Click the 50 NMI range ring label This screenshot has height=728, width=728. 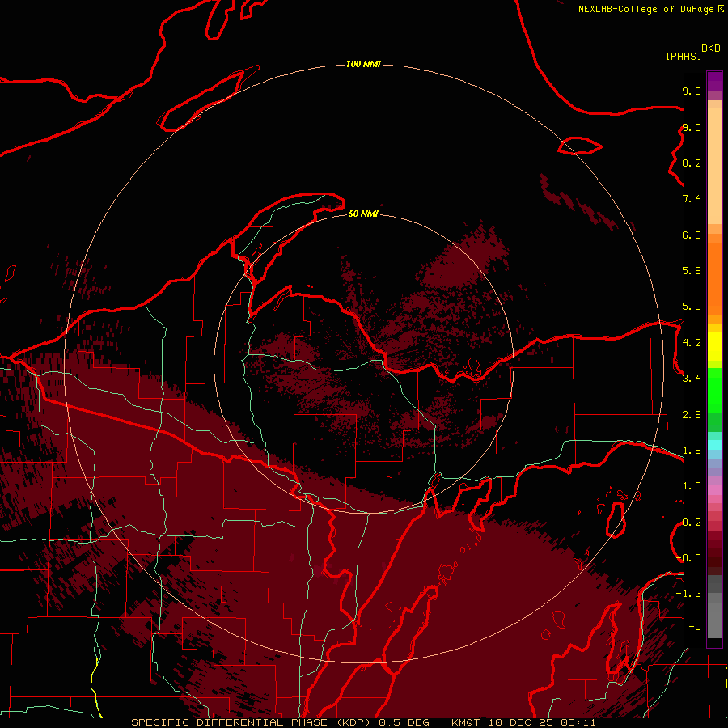tap(363, 214)
